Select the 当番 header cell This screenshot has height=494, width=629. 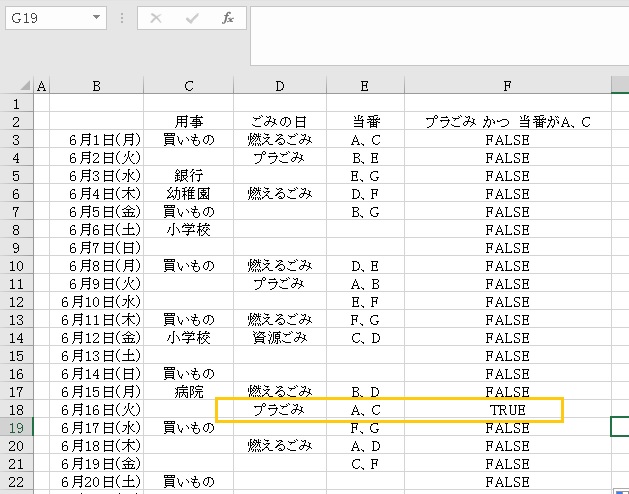(x=365, y=122)
